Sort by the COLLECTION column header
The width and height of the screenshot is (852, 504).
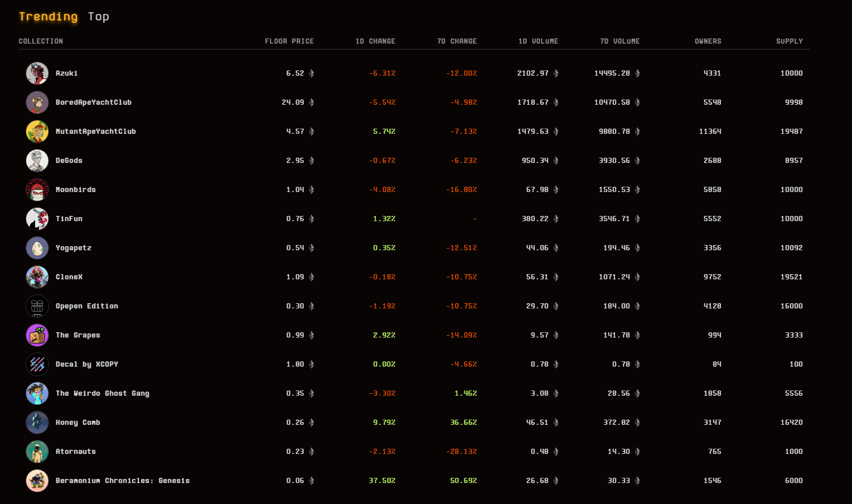pos(41,41)
